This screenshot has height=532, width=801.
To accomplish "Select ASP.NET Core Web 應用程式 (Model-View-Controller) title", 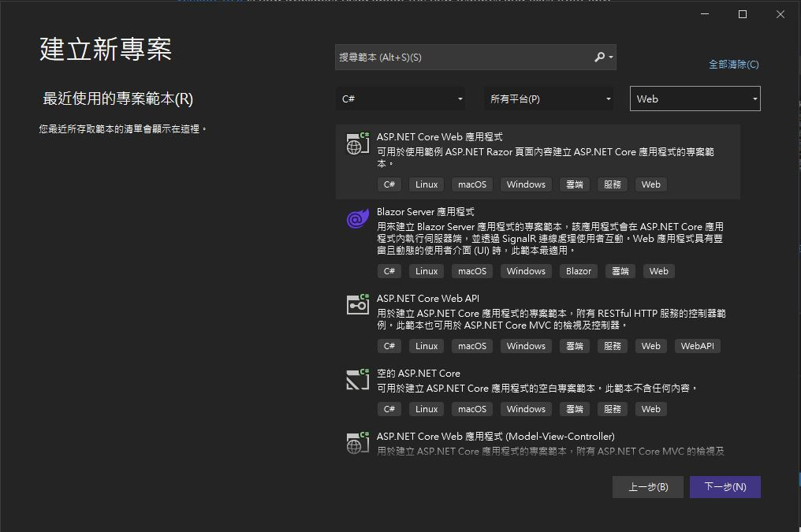I will coord(496,437).
